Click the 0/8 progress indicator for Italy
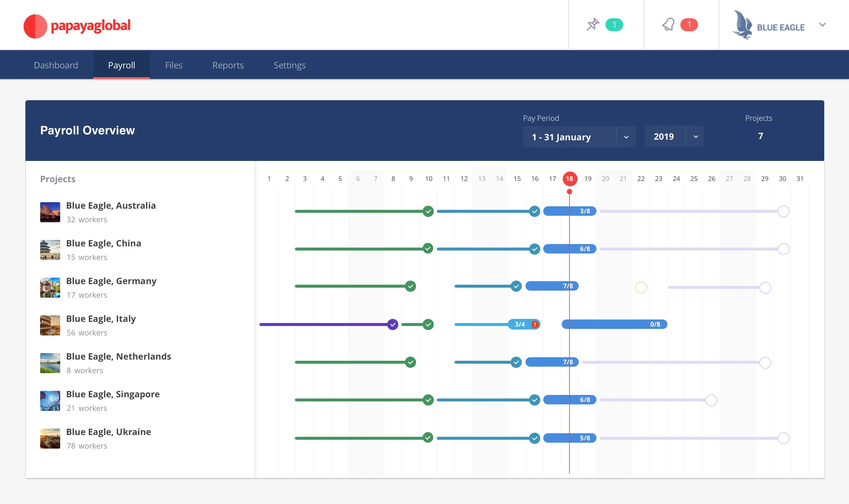Image resolution: width=849 pixels, height=504 pixels. [612, 324]
